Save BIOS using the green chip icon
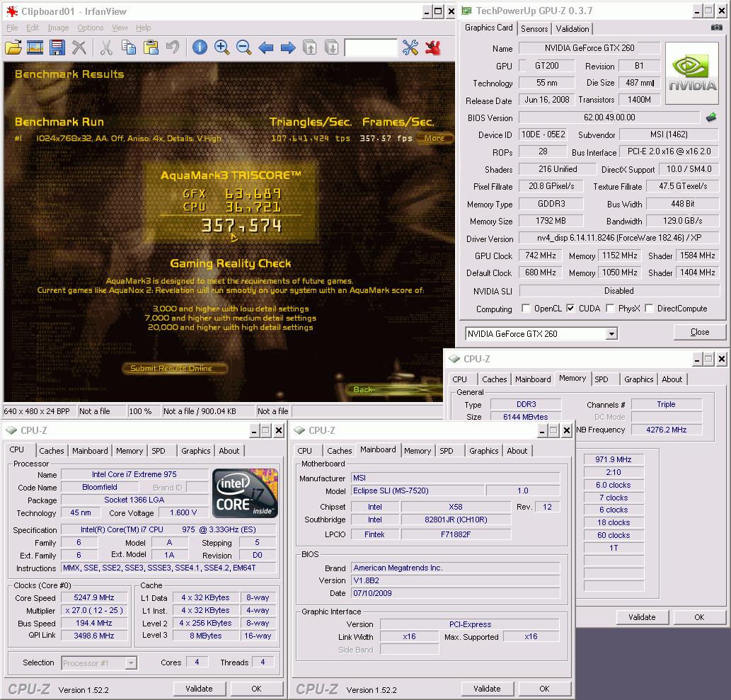 tap(711, 117)
